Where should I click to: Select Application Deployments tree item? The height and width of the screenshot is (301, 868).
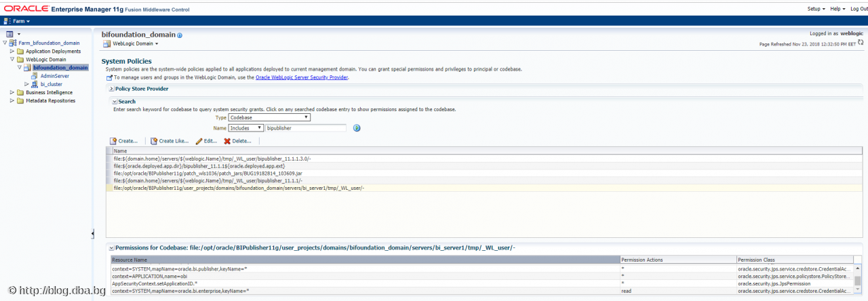pyautogui.click(x=53, y=51)
